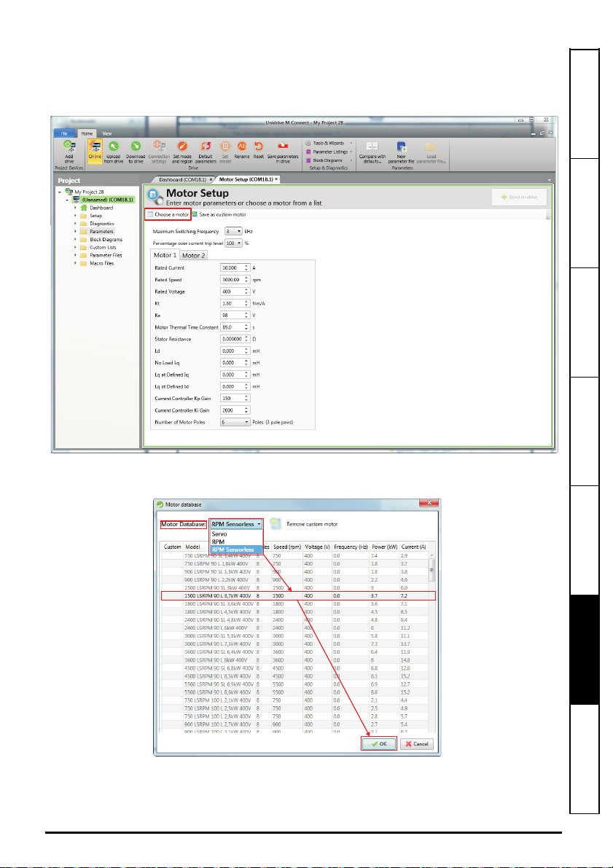
Task: Click Choose a motor
Action: click(x=168, y=214)
